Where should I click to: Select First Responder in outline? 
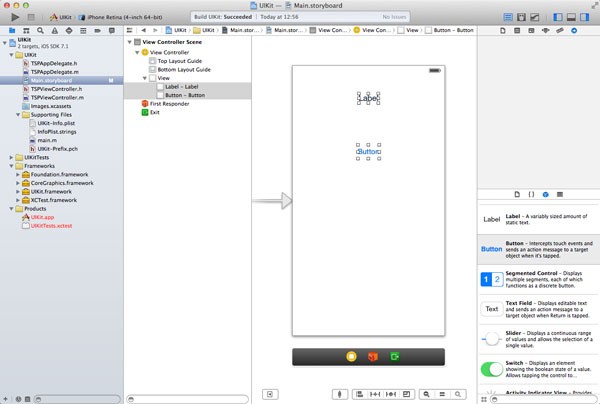click(x=169, y=104)
